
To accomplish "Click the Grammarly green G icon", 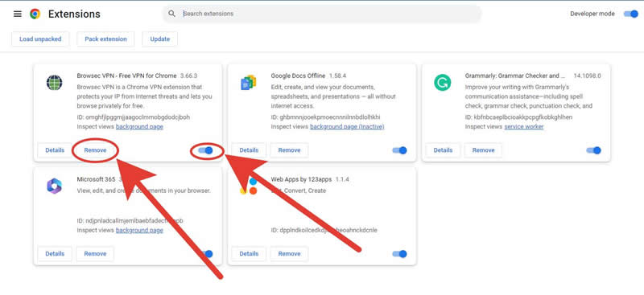I will pos(442,83).
